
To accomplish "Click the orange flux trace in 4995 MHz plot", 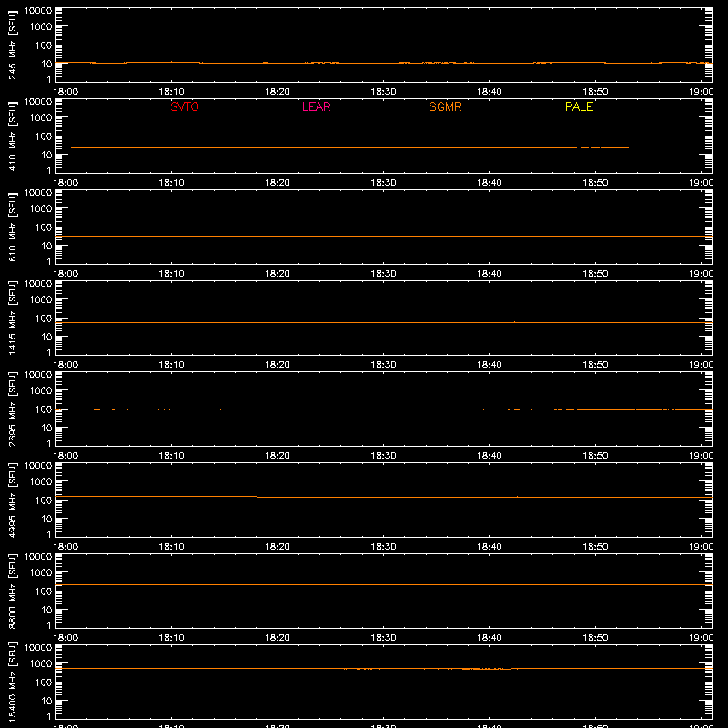I will 383,497.
